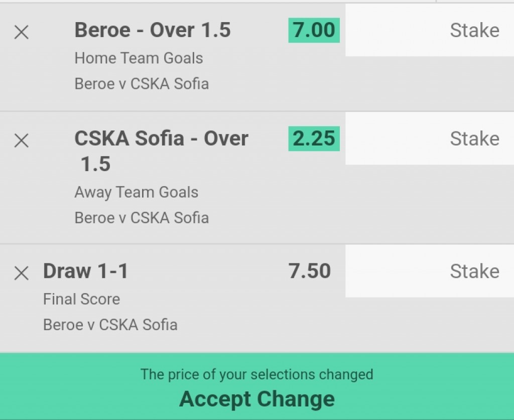Select the CSKA Sofia - Over 1.5 title
The height and width of the screenshot is (420, 514).
point(161,151)
